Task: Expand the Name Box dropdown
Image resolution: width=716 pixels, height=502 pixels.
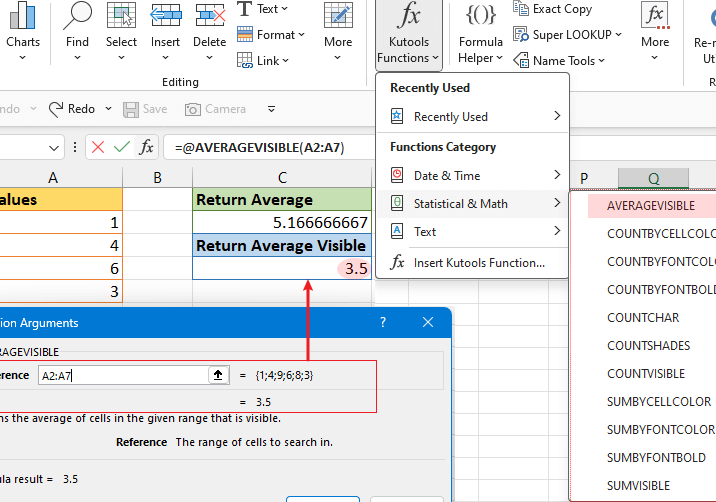Action: [53, 148]
